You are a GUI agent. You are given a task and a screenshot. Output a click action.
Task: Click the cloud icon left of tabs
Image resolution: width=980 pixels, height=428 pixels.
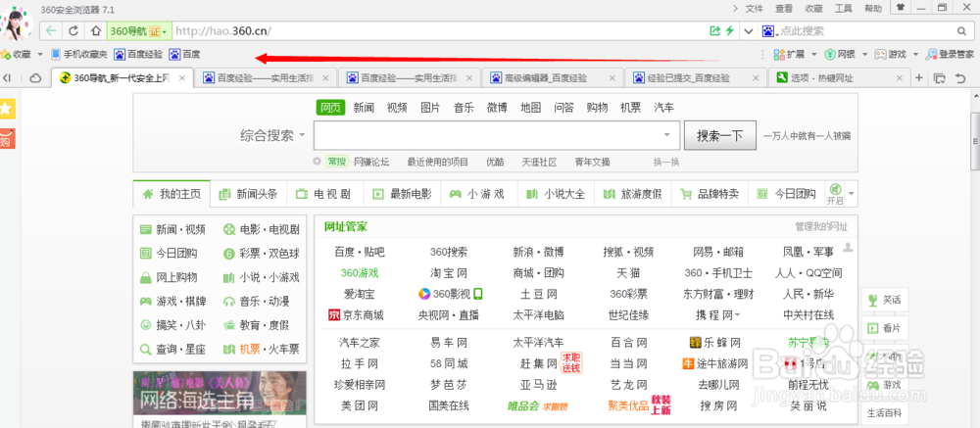(35, 78)
